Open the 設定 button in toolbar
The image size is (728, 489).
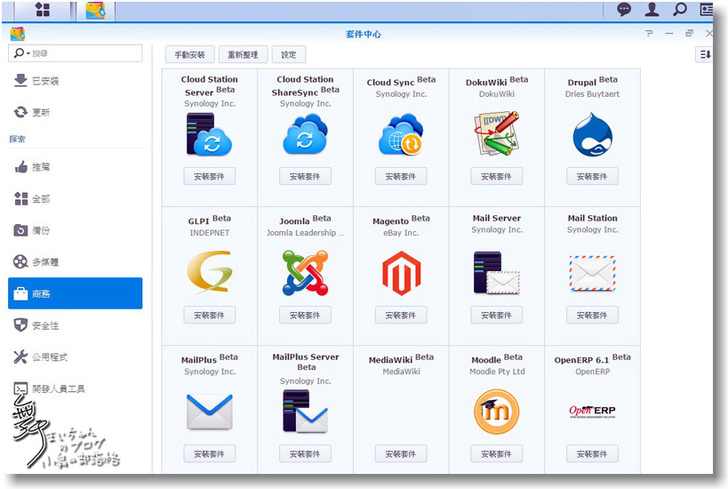pos(288,55)
